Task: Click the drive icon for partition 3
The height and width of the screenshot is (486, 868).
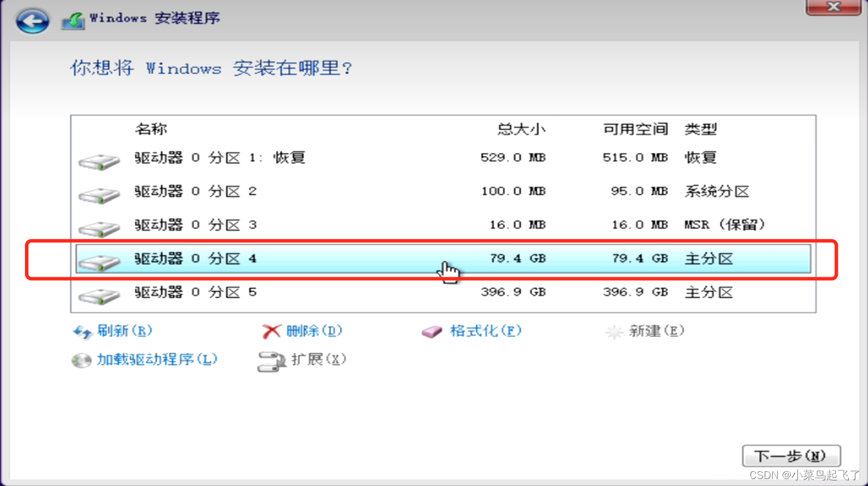Action: pyautogui.click(x=99, y=228)
